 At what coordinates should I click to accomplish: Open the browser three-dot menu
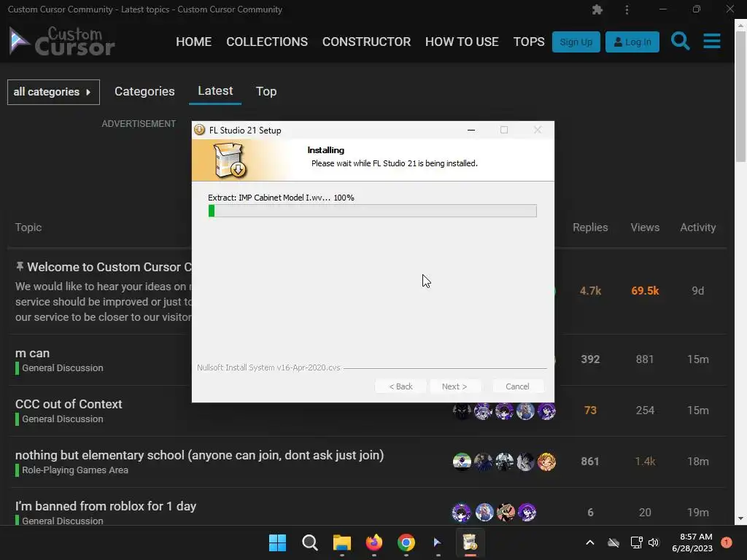tap(627, 9)
